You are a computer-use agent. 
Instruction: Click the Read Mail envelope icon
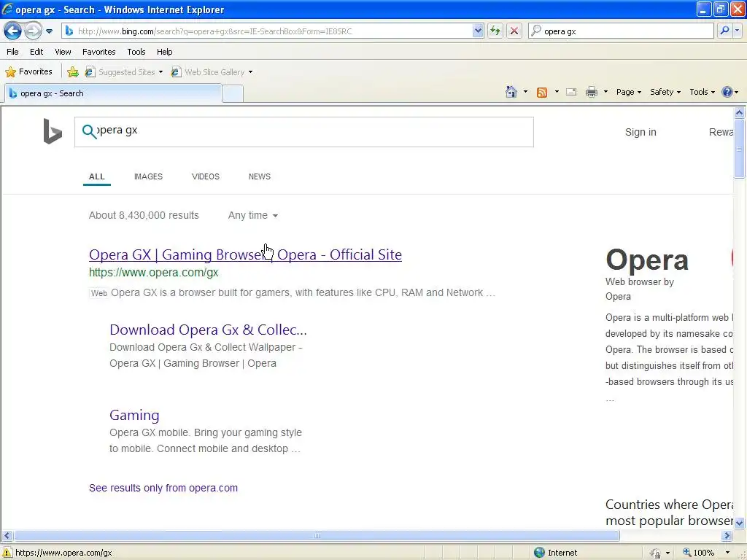pos(571,92)
